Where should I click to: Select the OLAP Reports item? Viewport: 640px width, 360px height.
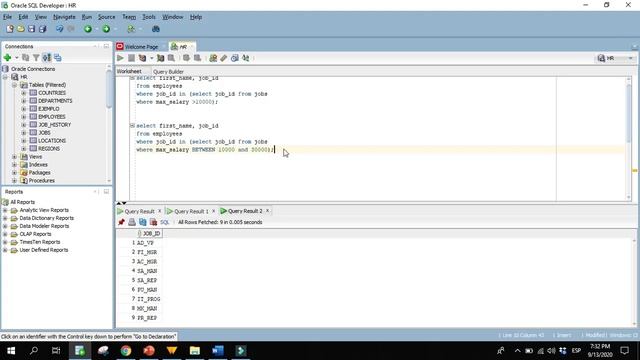35,234
